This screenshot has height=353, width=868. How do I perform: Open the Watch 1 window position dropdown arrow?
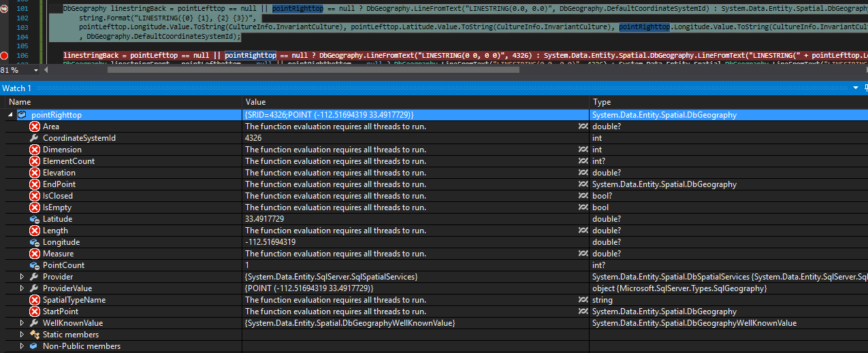tap(856, 88)
